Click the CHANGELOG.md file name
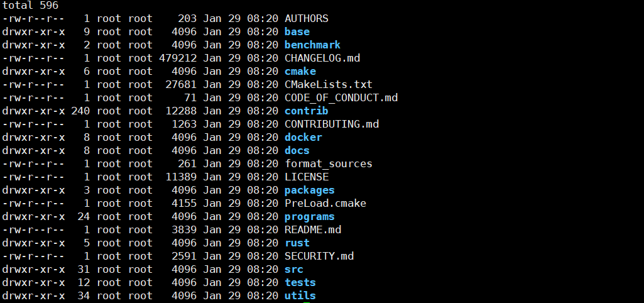 pyautogui.click(x=322, y=58)
